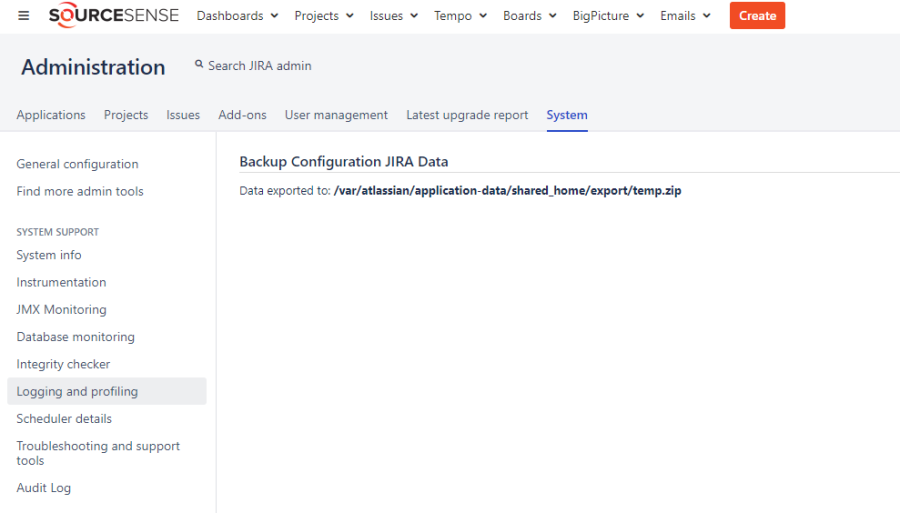Image resolution: width=900 pixels, height=513 pixels.
Task: Open Integrity checker link
Action: click(x=63, y=364)
